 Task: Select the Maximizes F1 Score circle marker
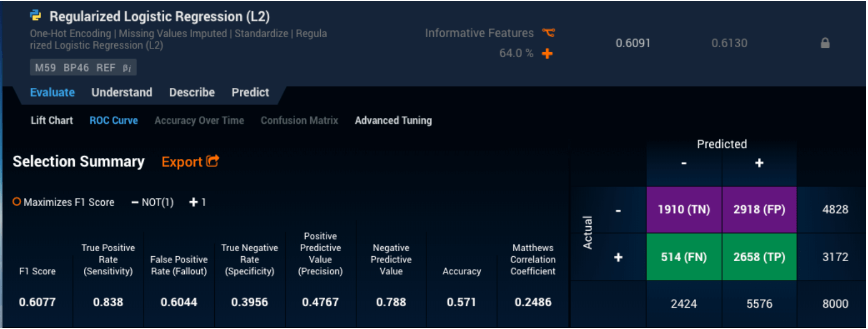pyautogui.click(x=17, y=202)
